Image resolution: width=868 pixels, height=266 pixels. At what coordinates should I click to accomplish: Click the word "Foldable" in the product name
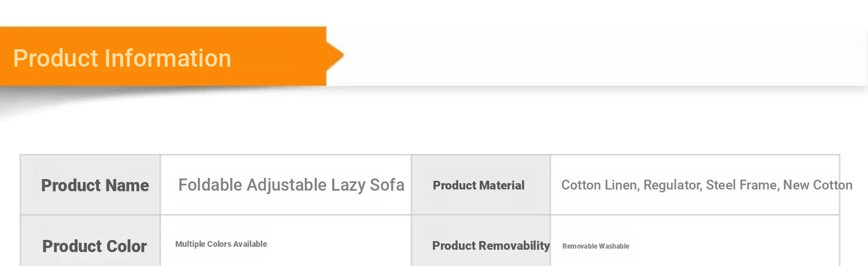pyautogui.click(x=209, y=185)
